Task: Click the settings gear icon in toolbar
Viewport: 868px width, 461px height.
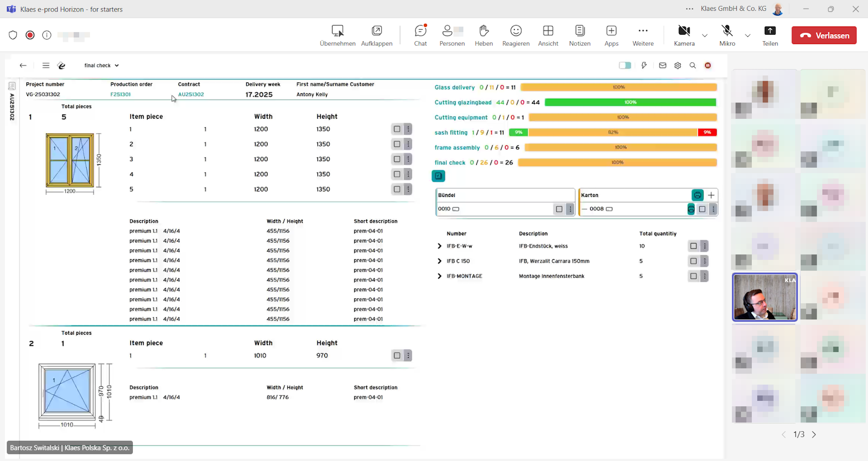Action: tap(678, 66)
